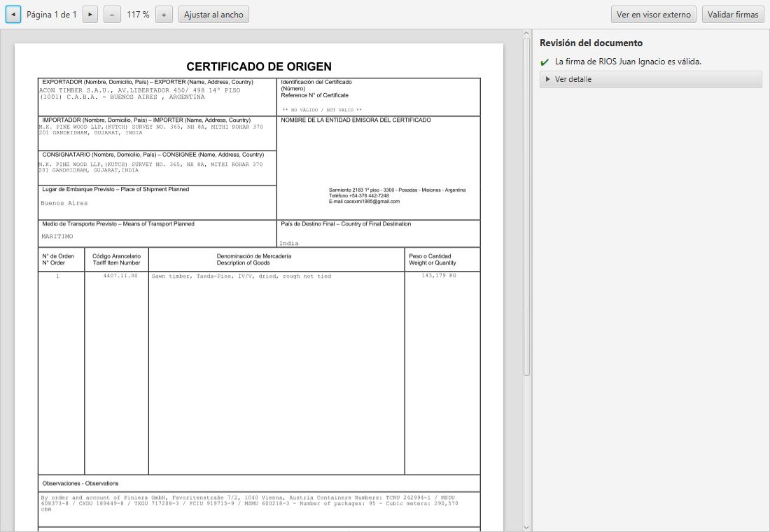Click the email cacexmi1985@gmail.com
Viewport: 770px width, 532px height.
[x=372, y=202]
